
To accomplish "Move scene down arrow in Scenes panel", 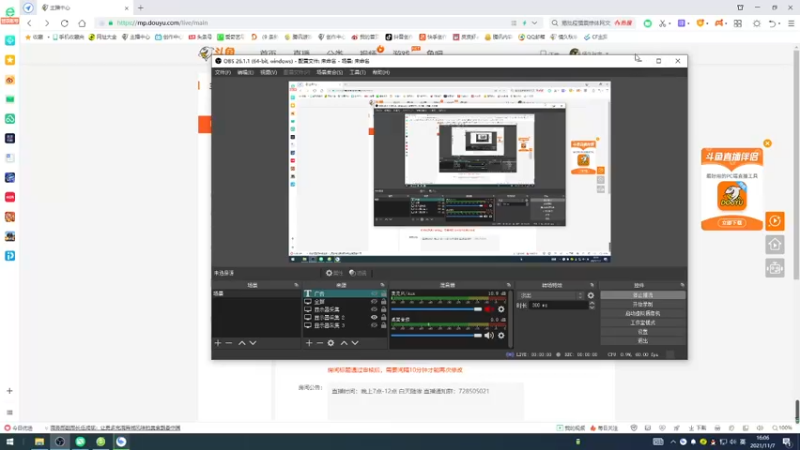I will [x=253, y=343].
